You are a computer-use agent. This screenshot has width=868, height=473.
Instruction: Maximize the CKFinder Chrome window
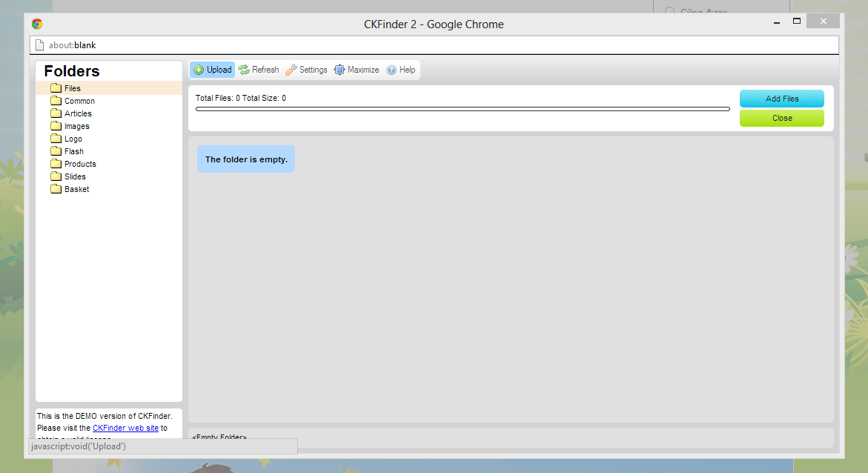[x=797, y=21]
